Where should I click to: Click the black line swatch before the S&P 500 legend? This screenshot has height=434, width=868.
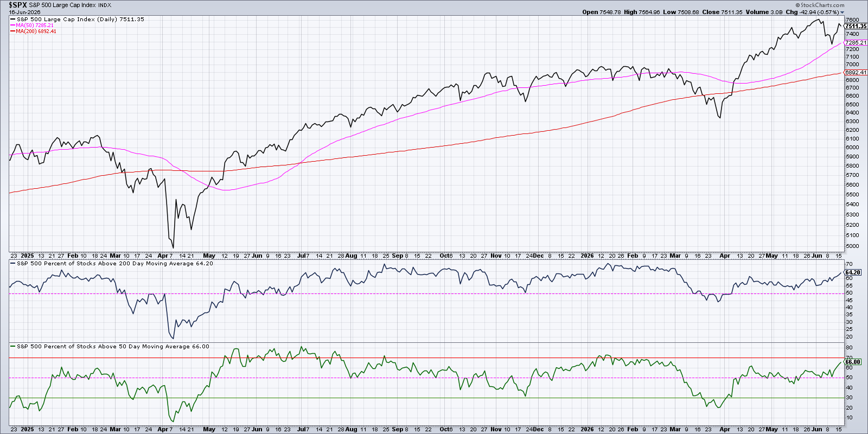click(x=12, y=19)
